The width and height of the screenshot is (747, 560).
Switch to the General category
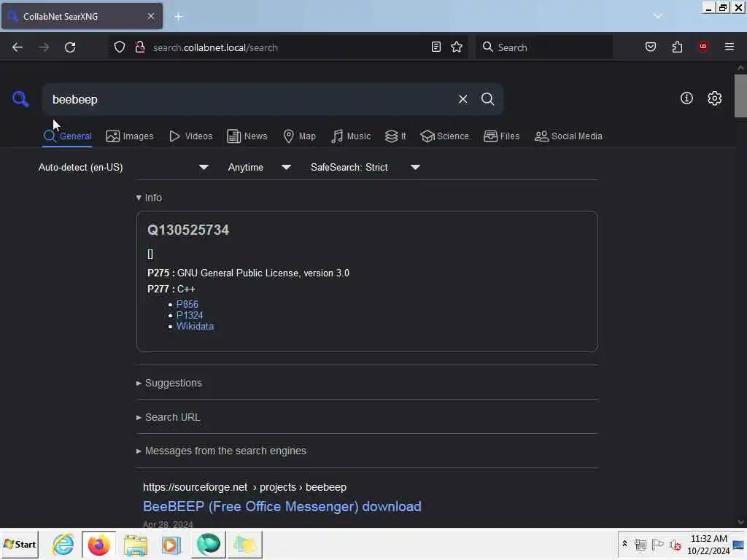click(x=67, y=136)
